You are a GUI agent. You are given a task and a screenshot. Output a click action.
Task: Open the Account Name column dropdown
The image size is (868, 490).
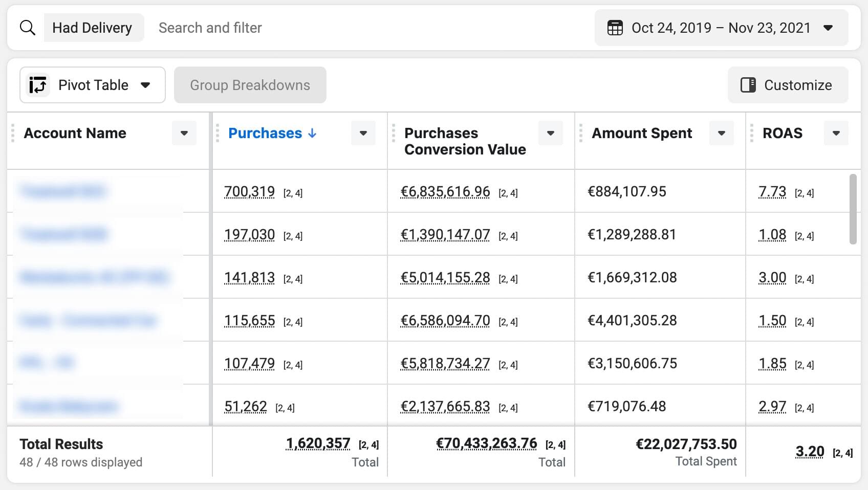pos(184,133)
